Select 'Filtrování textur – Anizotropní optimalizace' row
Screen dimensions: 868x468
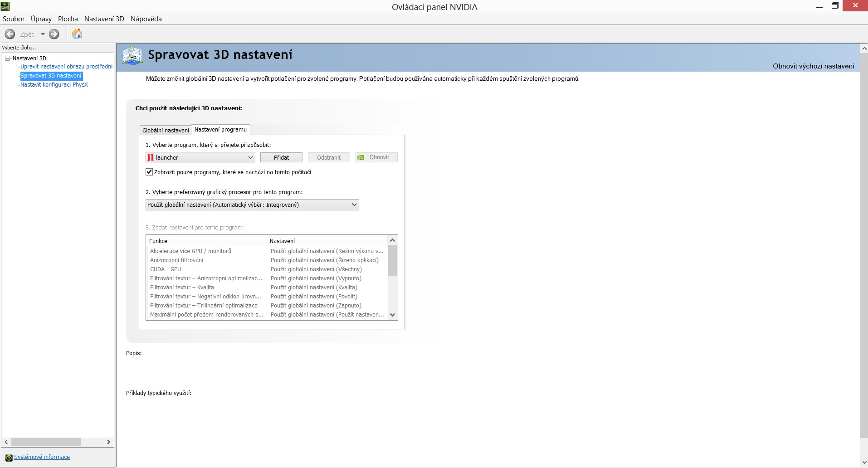pyautogui.click(x=267, y=278)
